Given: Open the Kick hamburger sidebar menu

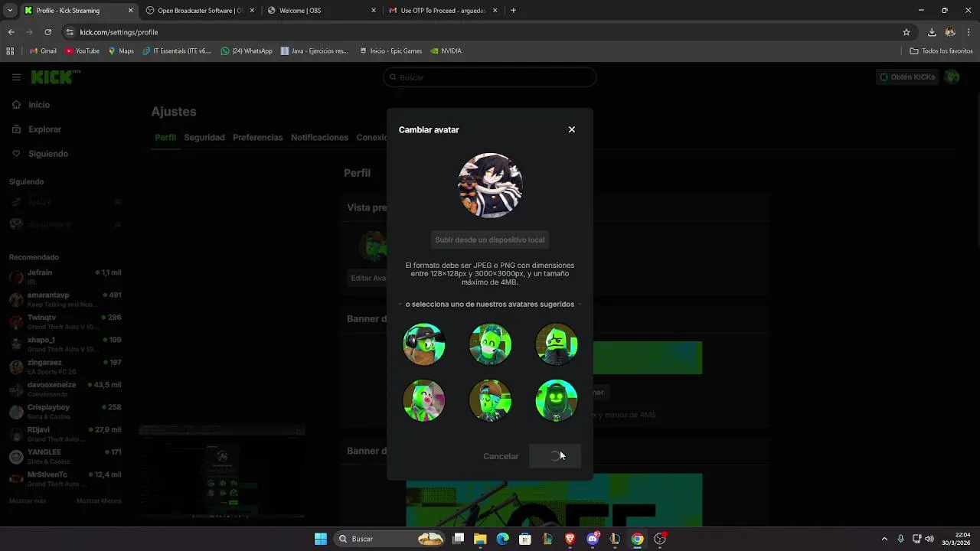Looking at the screenshot, I should pos(16,77).
